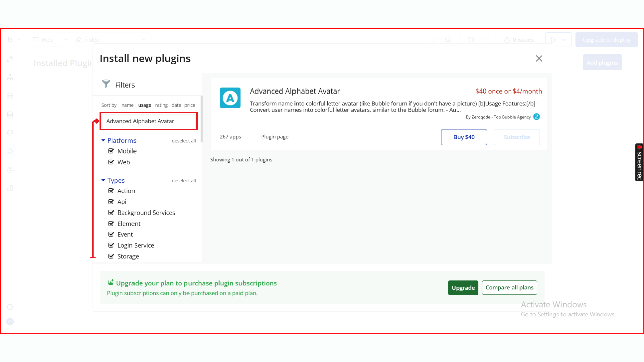The height and width of the screenshot is (362, 644).
Task: Open the Styles palette sidebar icon
Action: click(x=10, y=133)
